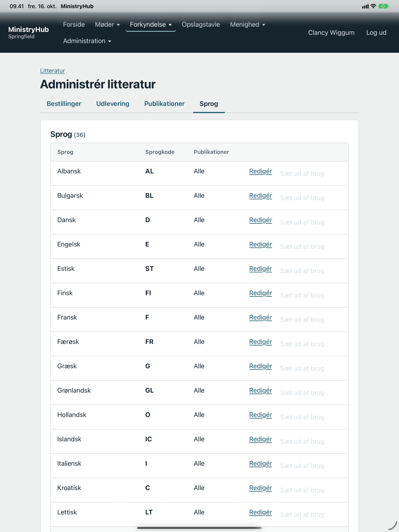This screenshot has height=532, width=399.
Task: Click Redigér for Albansk
Action: click(260, 171)
